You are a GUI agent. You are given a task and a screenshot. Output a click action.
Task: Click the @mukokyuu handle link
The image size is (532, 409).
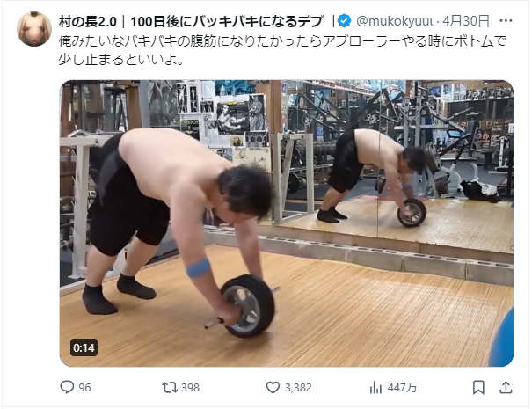[x=395, y=21]
